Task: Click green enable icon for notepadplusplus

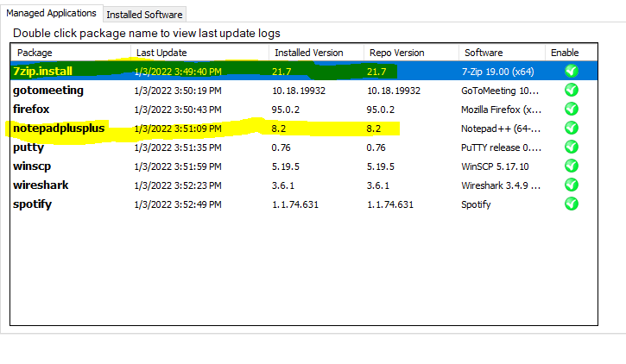Action: pyautogui.click(x=571, y=128)
